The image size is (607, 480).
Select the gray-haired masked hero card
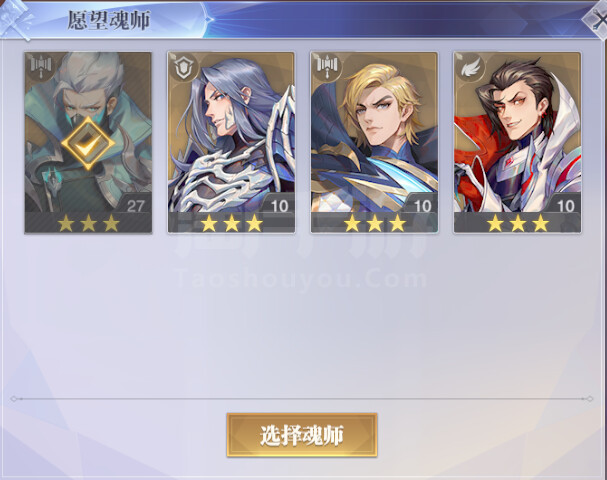pos(88,143)
